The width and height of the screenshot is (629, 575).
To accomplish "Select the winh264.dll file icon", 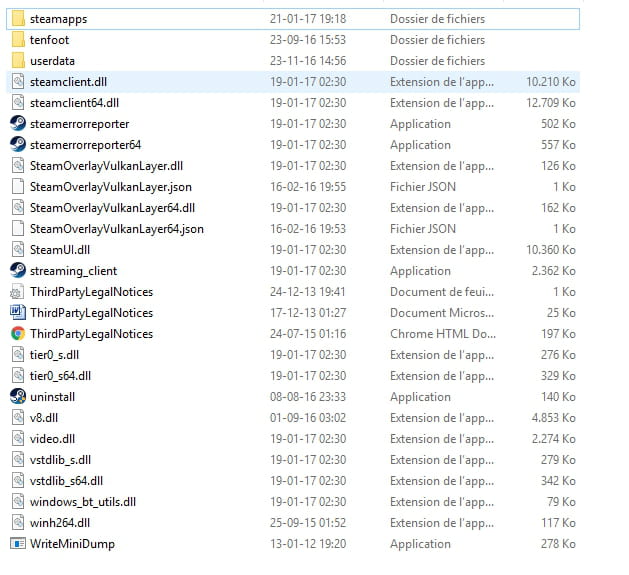I will coord(18,522).
